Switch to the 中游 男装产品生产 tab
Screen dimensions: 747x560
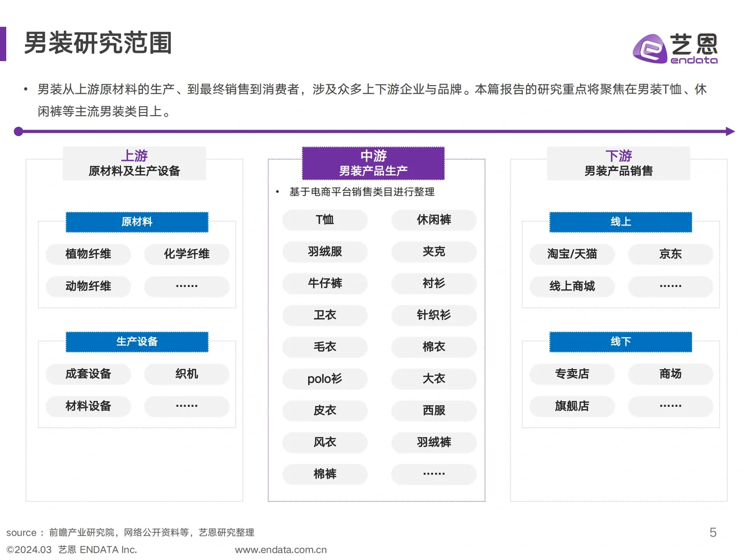coord(373,163)
